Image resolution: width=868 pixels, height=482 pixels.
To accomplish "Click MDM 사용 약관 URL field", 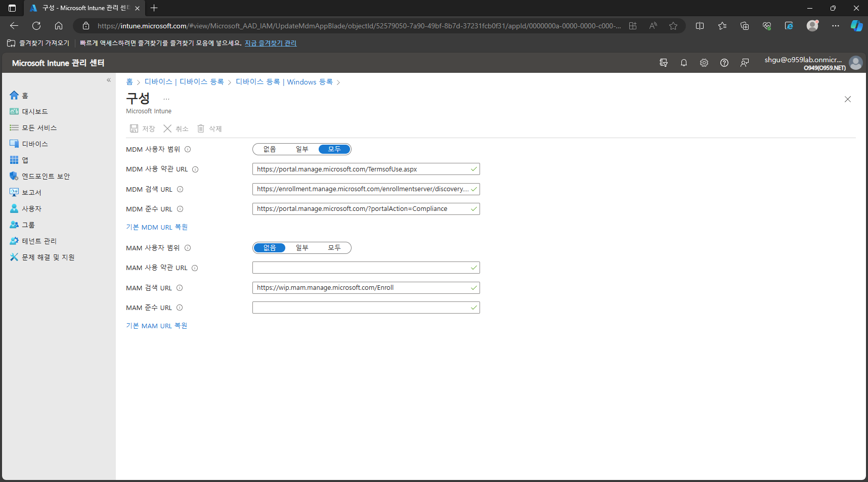I will [x=366, y=169].
